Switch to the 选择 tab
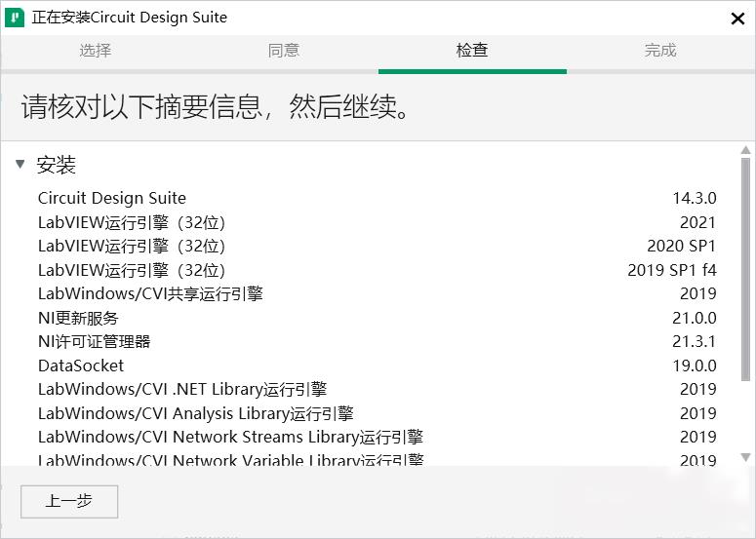 click(x=95, y=50)
